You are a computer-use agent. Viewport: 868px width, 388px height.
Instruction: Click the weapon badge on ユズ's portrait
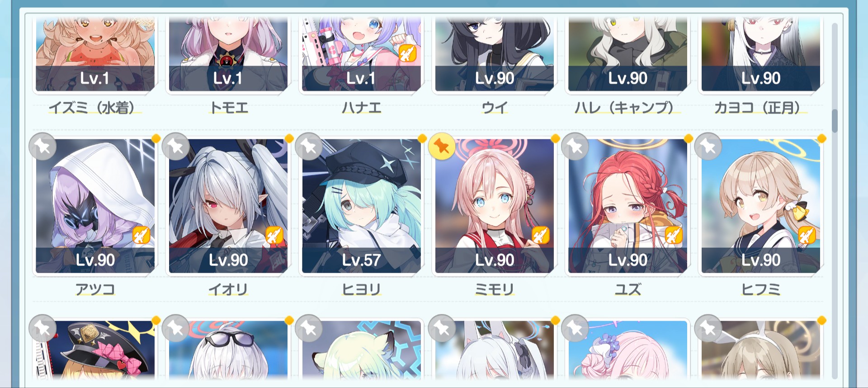coord(674,235)
